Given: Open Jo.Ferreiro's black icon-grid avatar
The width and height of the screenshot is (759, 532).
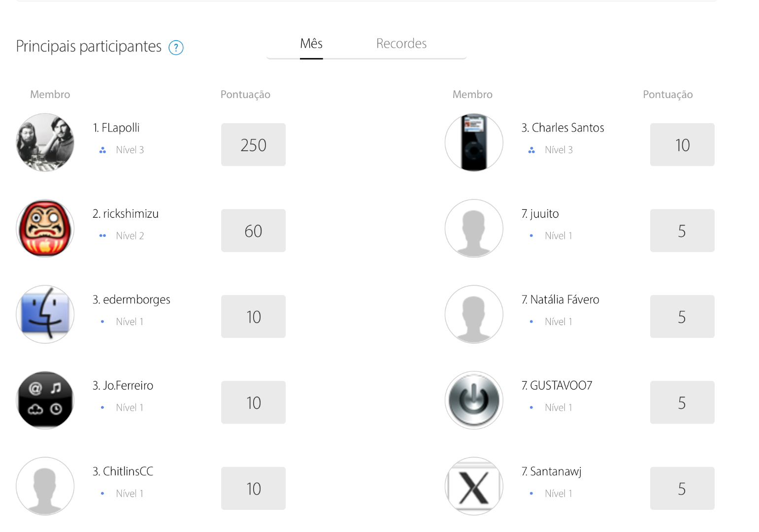Looking at the screenshot, I should pyautogui.click(x=45, y=400).
